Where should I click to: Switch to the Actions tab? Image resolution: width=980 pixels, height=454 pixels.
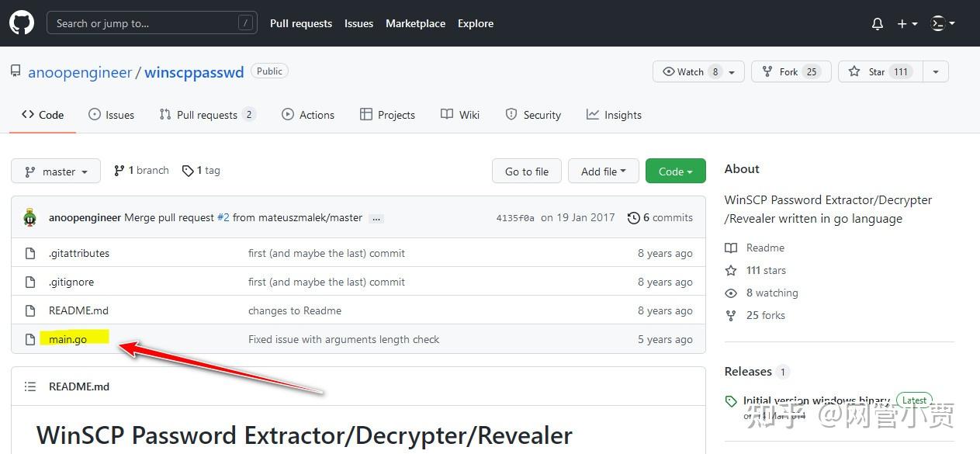(308, 115)
